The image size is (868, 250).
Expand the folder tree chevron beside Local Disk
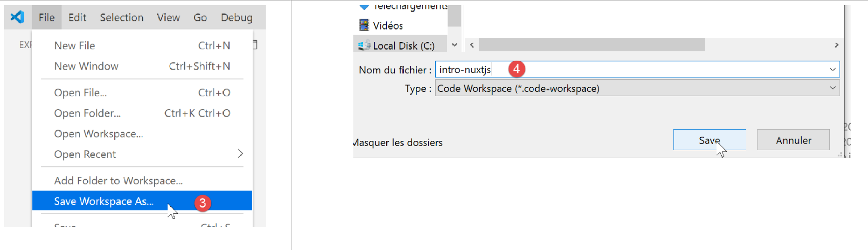point(455,45)
